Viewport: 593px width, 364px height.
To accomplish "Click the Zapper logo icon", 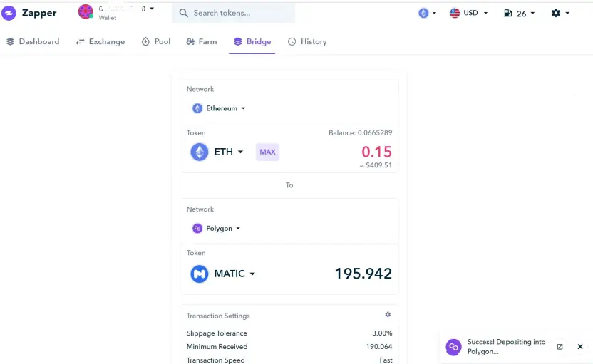I will click(9, 13).
